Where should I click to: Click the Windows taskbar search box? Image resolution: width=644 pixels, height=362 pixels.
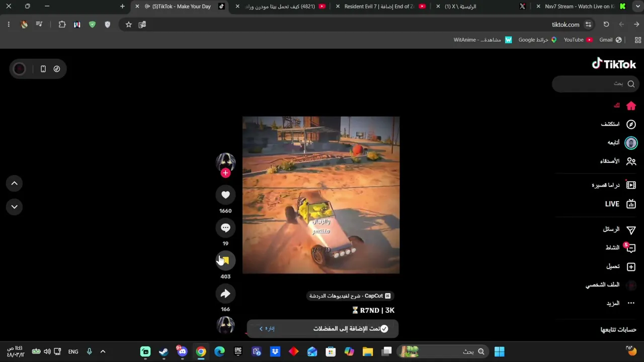(443, 351)
